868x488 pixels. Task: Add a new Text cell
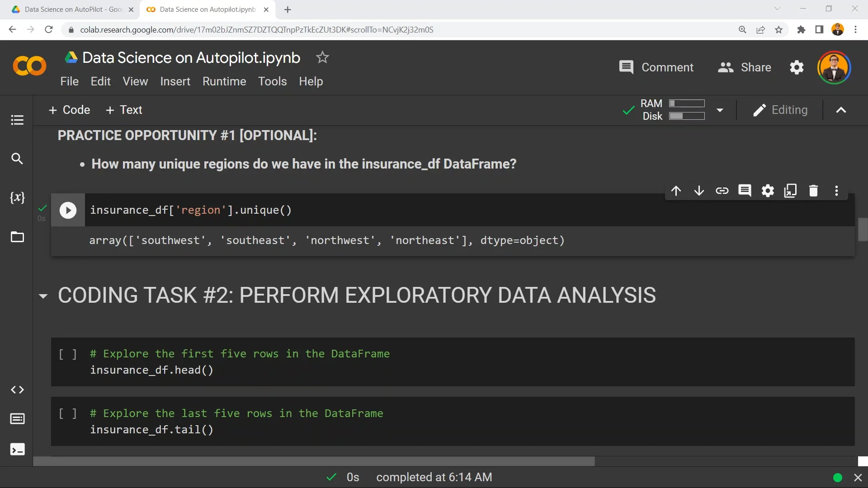(123, 110)
